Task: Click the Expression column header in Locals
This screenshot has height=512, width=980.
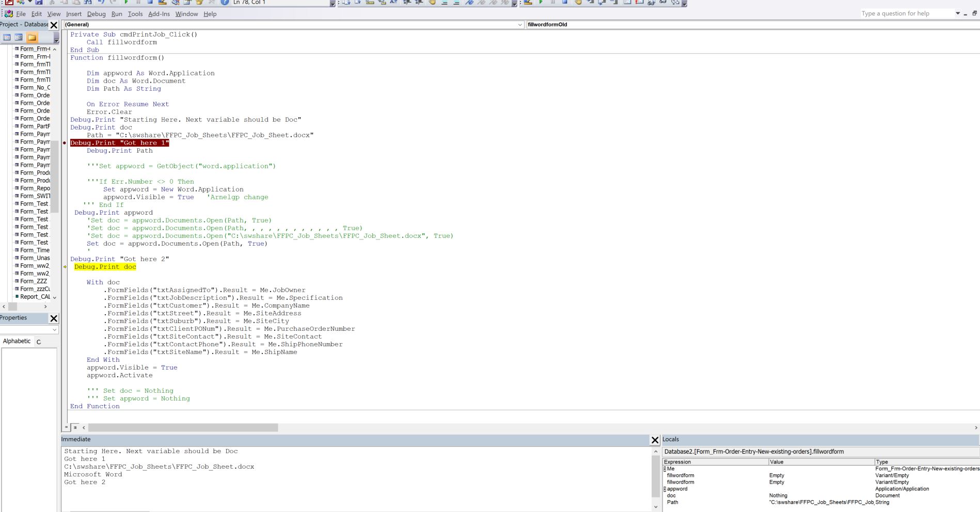Action: pyautogui.click(x=716, y=462)
